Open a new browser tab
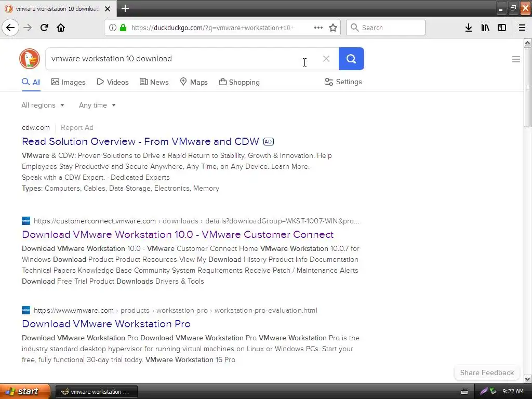This screenshot has height=399, width=532. [x=125, y=8]
